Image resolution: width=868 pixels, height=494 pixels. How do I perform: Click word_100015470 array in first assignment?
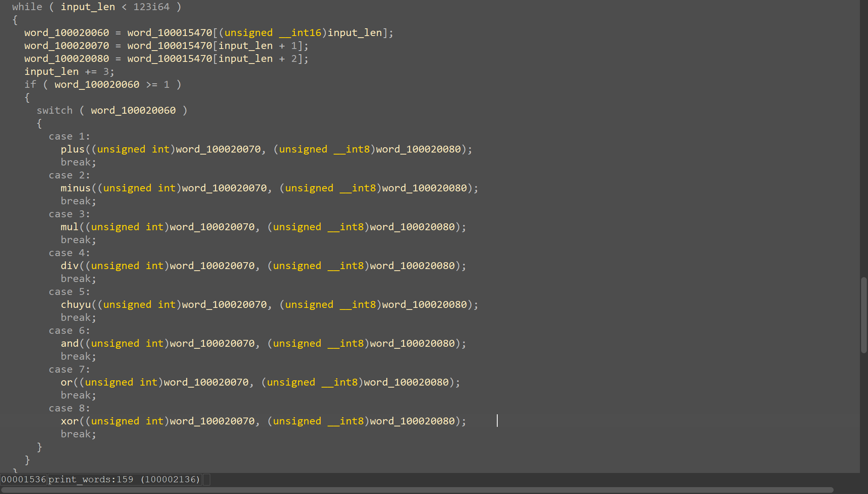170,33
